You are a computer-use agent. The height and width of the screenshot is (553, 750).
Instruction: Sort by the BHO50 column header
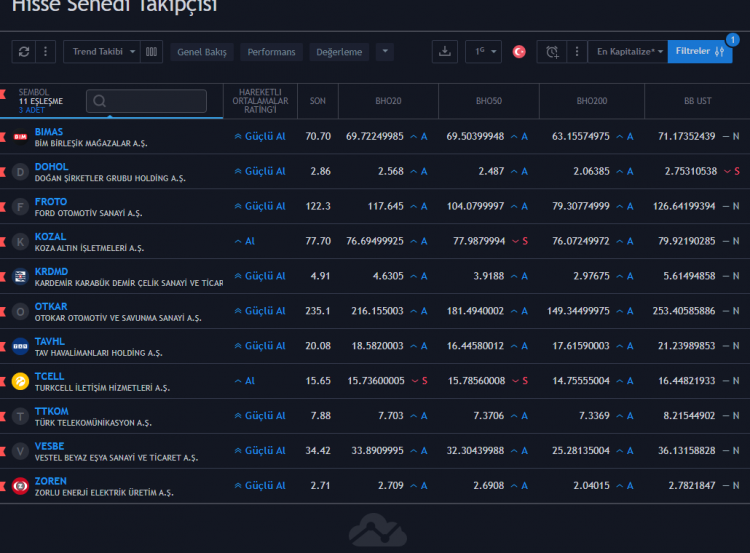click(x=488, y=101)
